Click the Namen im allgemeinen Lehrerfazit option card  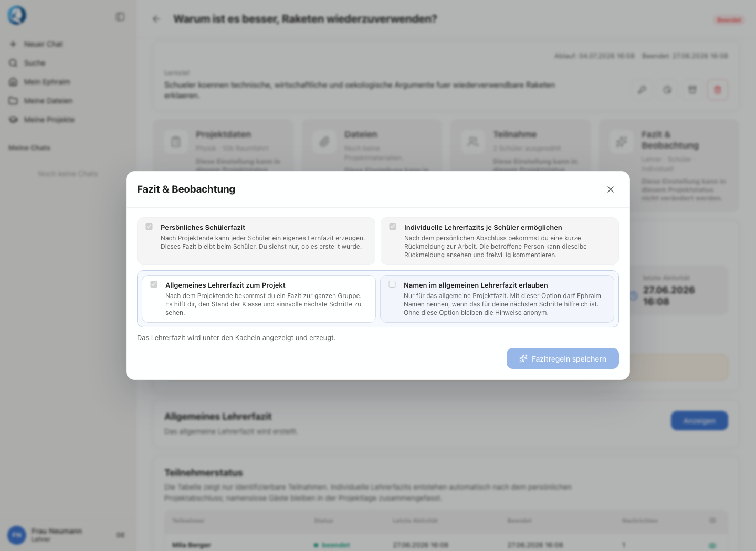(497, 299)
